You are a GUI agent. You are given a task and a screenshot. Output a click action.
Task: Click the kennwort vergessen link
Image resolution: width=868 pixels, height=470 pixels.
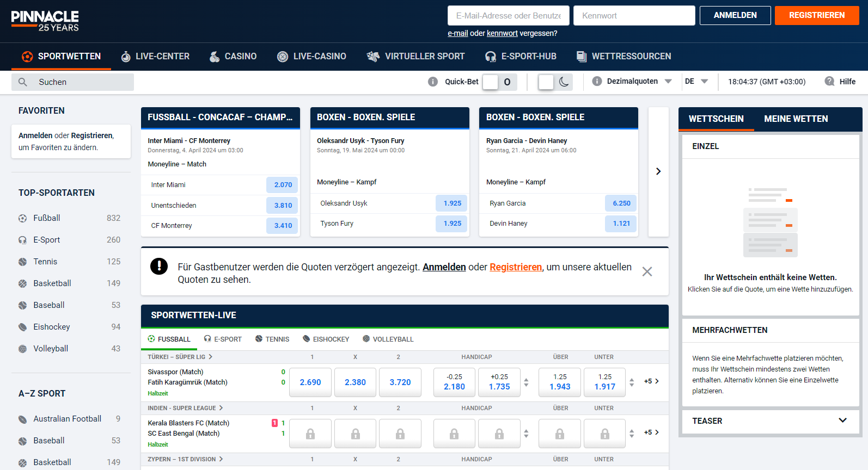[x=502, y=33]
